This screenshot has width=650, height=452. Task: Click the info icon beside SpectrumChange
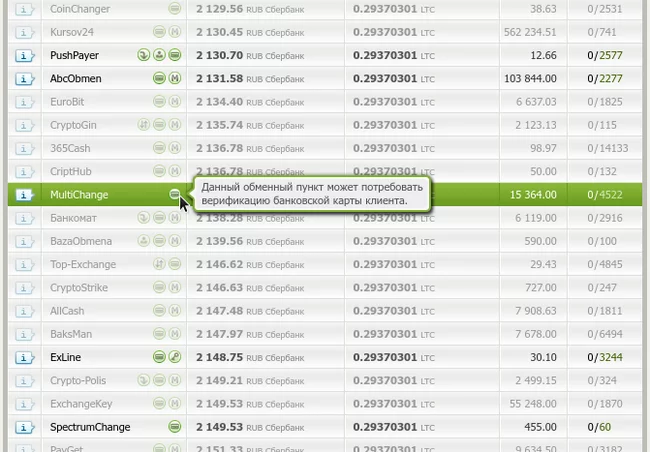24,427
